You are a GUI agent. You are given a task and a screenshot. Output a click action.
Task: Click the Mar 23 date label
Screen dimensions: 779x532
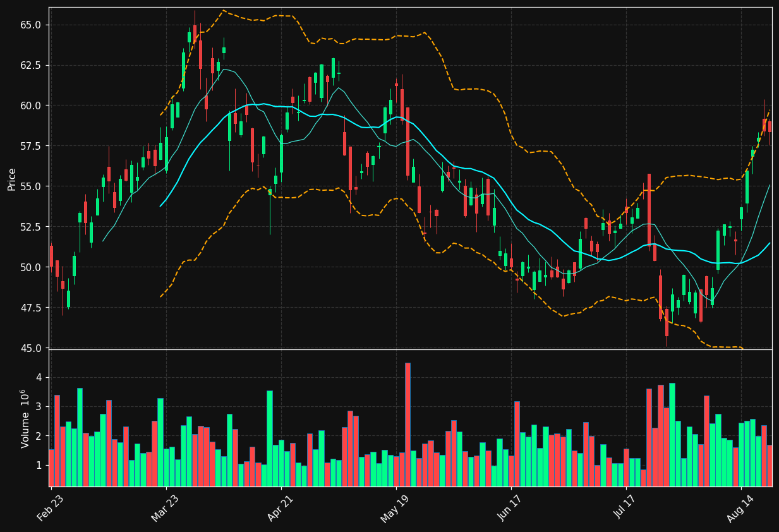pyautogui.click(x=165, y=508)
